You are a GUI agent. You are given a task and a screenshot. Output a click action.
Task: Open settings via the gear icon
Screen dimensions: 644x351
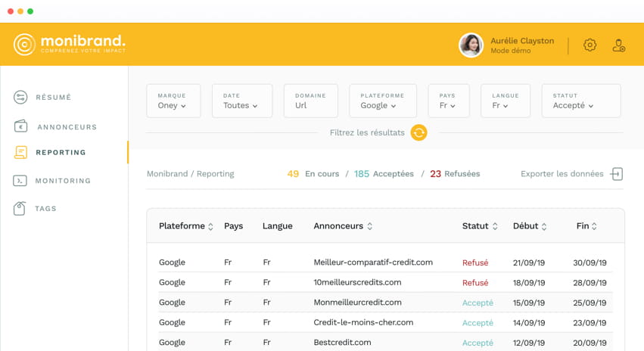590,45
